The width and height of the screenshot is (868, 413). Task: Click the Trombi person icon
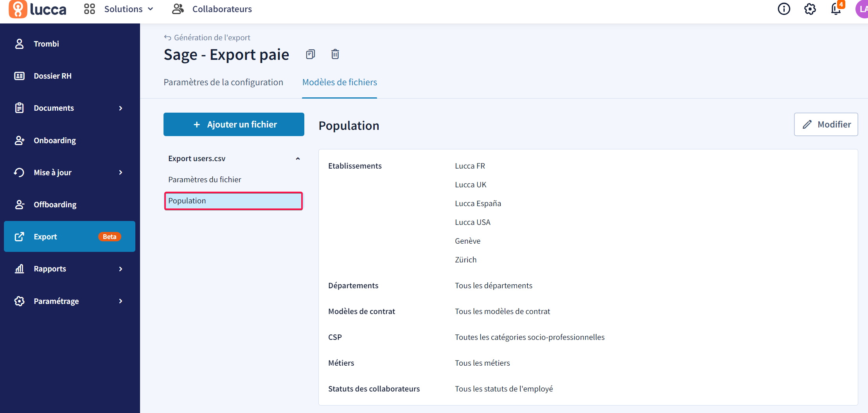pyautogui.click(x=19, y=44)
